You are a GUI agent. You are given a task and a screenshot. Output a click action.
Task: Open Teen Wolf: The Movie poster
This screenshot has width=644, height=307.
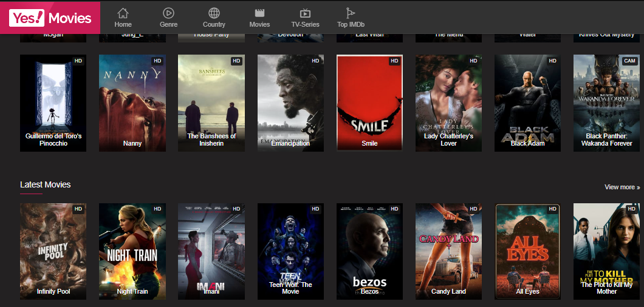290,251
